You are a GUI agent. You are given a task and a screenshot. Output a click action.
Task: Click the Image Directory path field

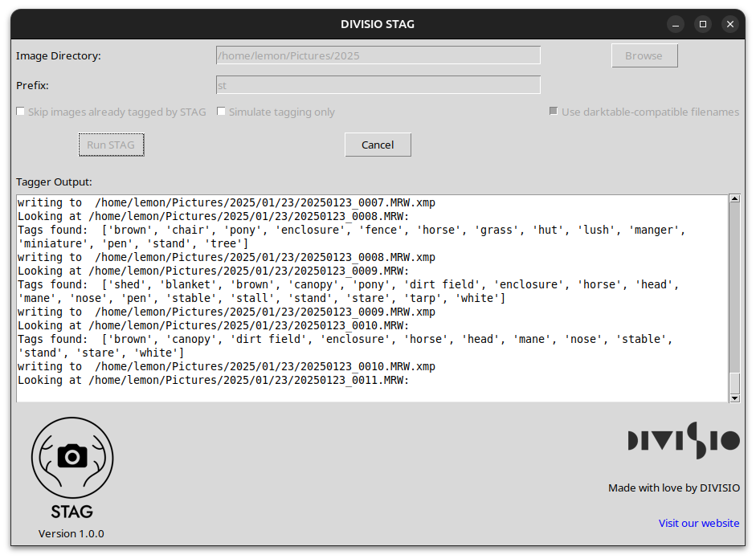pyautogui.click(x=378, y=55)
